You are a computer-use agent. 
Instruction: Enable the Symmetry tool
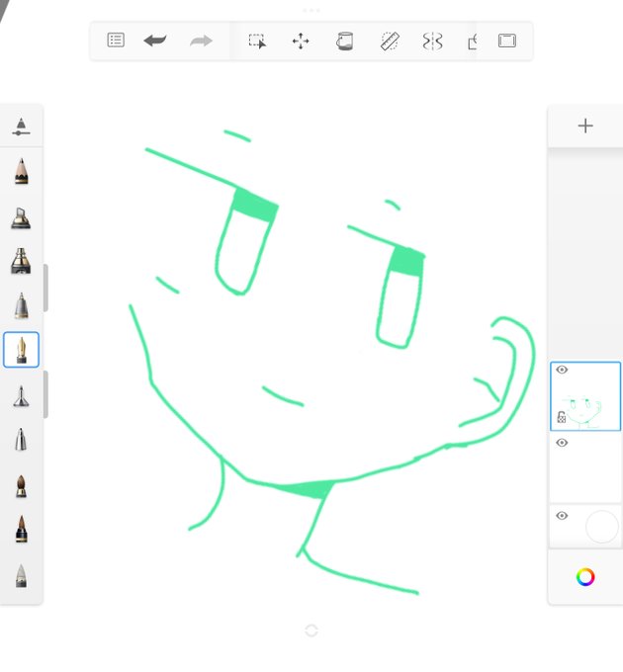point(432,42)
